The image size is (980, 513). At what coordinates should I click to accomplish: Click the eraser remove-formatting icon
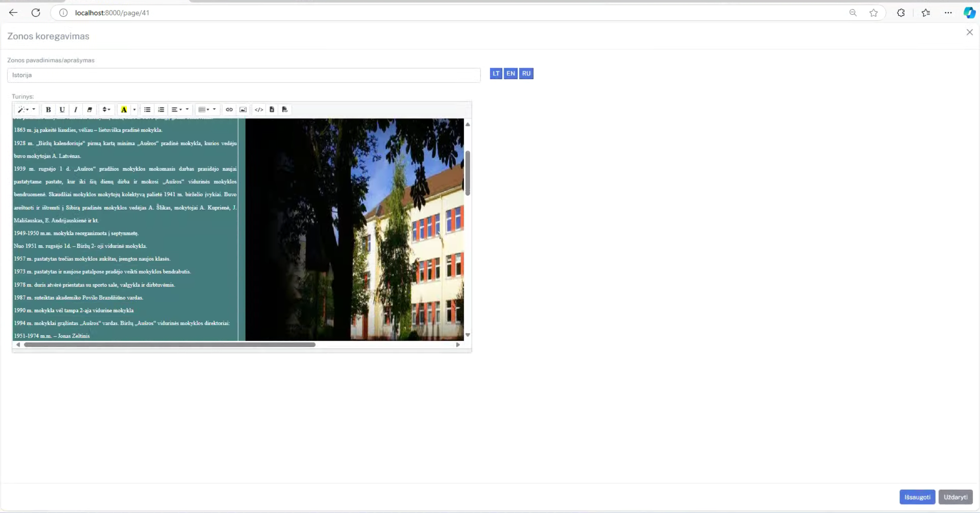tap(89, 109)
